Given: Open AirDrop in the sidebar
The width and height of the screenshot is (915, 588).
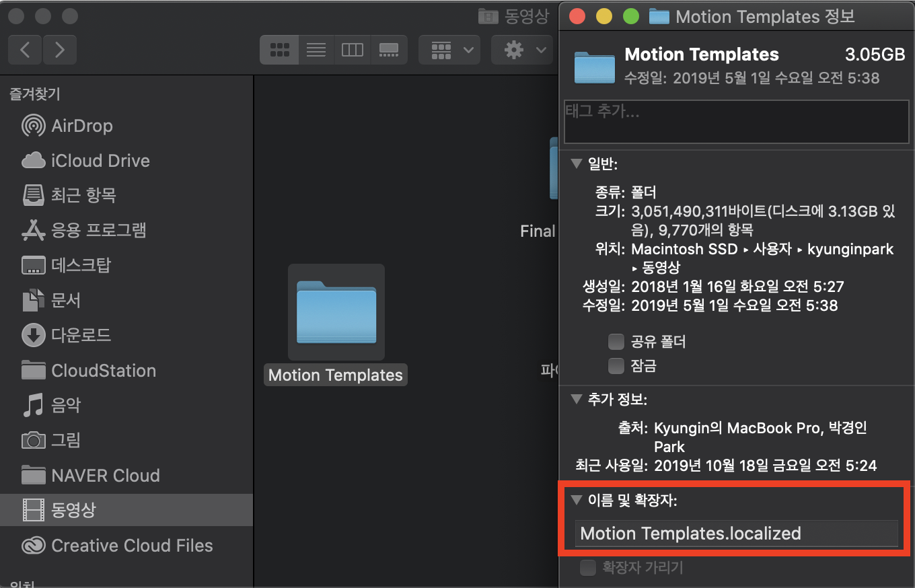Looking at the screenshot, I should point(126,126).
